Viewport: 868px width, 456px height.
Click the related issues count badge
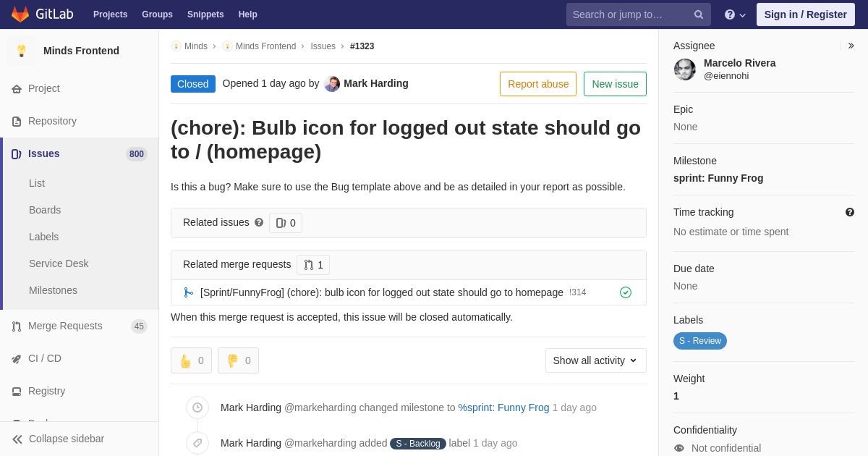click(286, 223)
